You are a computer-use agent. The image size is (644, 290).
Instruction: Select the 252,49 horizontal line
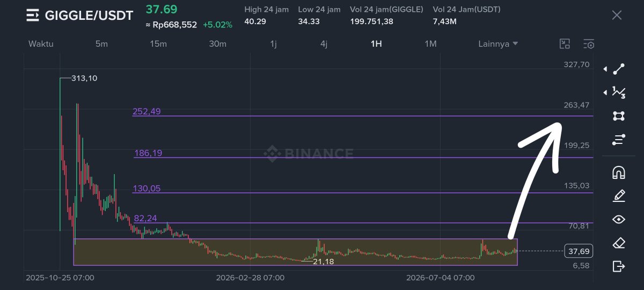coord(363,115)
